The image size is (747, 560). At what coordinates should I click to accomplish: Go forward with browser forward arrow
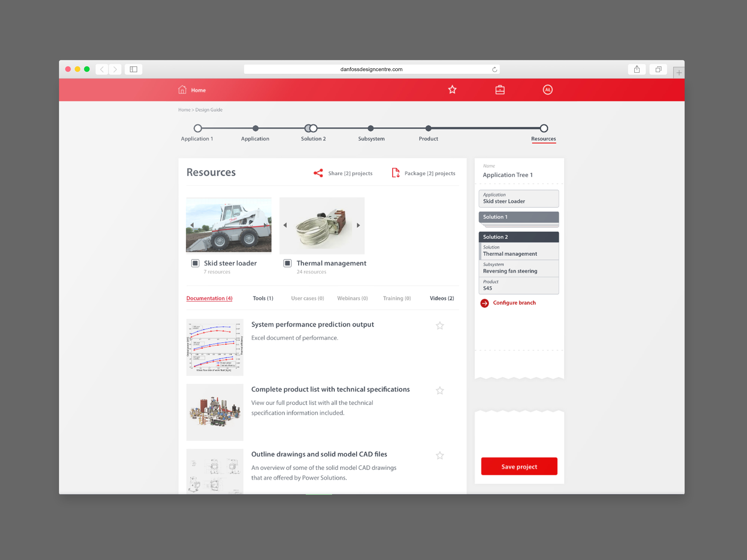115,69
